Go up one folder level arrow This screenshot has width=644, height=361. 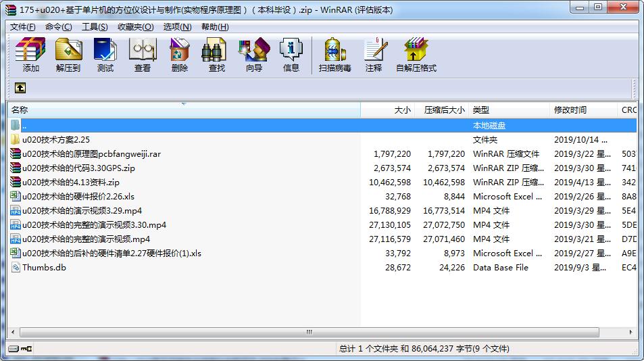(20, 87)
